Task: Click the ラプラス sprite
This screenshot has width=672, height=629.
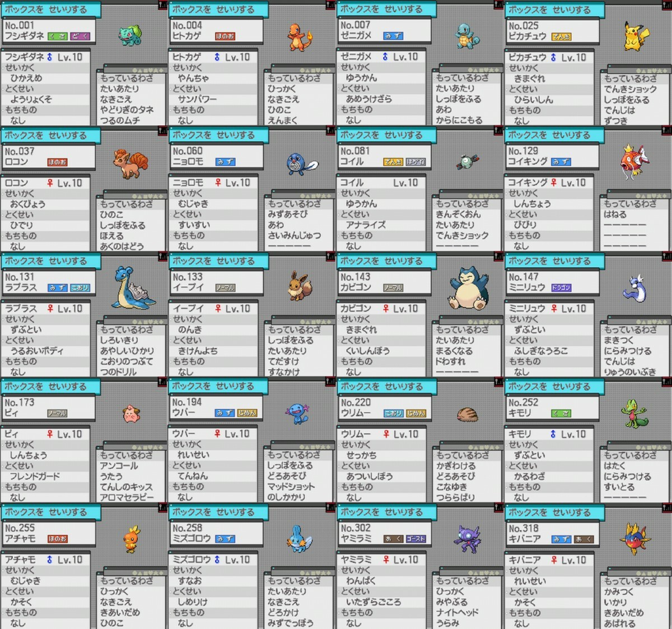Action: click(133, 288)
